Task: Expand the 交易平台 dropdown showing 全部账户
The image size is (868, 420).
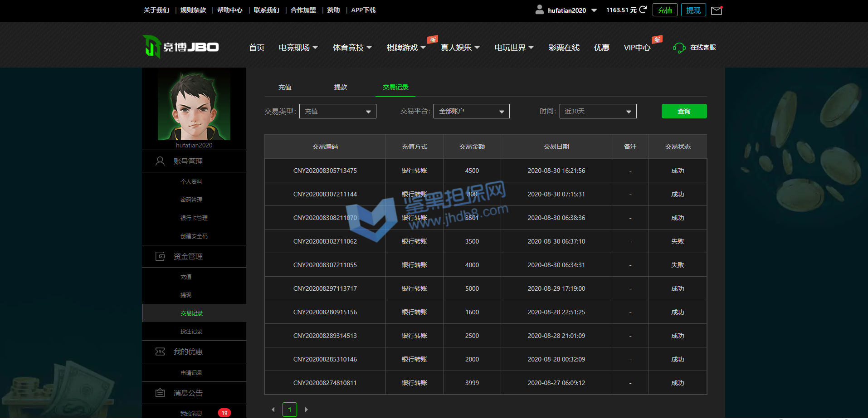Action: tap(471, 111)
